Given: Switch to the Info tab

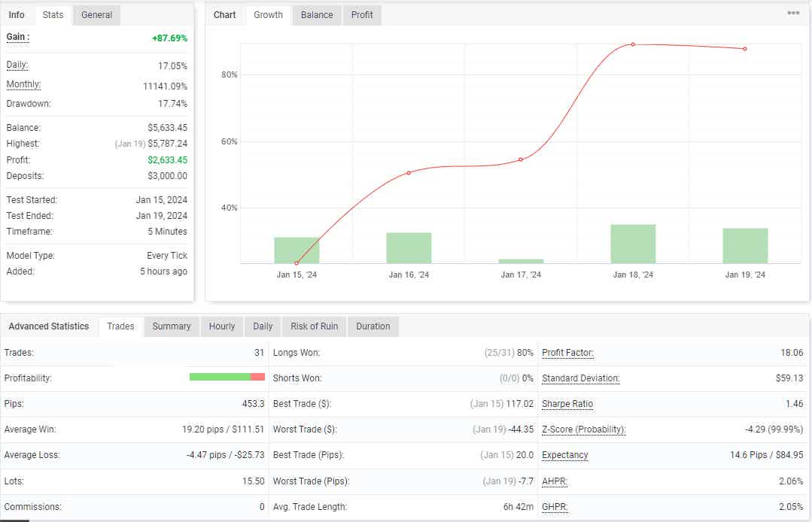Looking at the screenshot, I should [17, 14].
